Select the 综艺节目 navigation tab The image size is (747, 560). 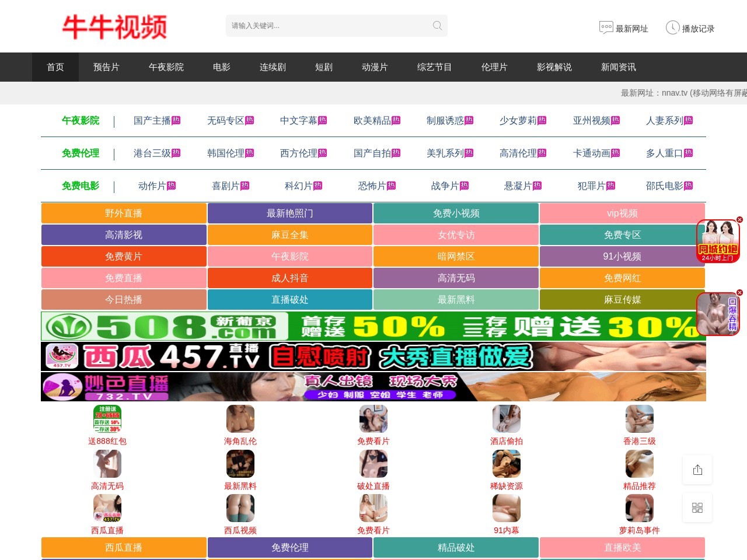pyautogui.click(x=434, y=67)
